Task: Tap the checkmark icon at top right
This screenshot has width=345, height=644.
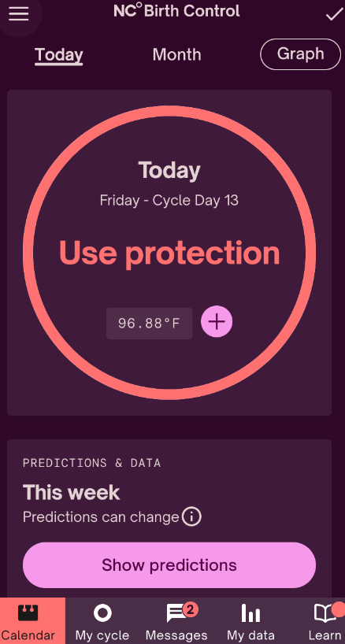Action: [333, 15]
